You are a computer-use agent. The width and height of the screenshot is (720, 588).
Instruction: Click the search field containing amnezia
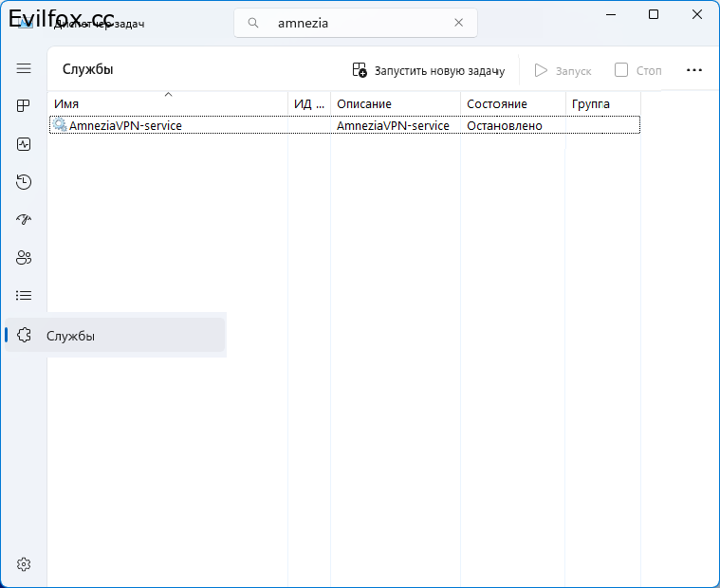360,24
